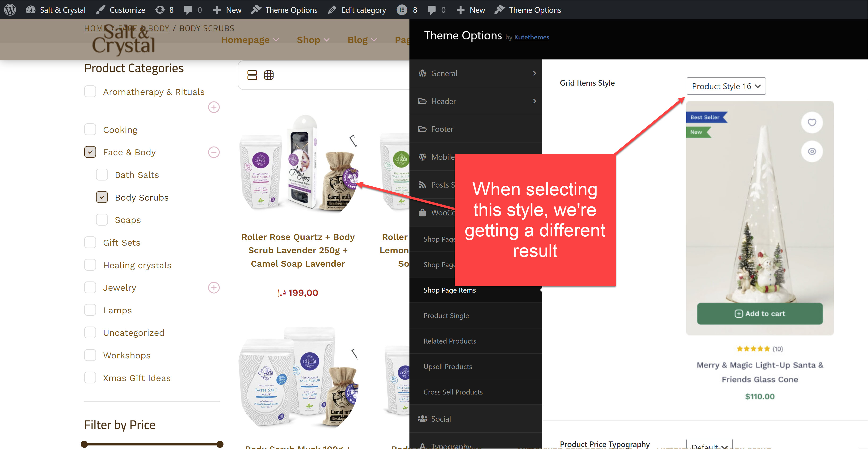
Task: Check the Jewelry category
Action: [90, 287]
